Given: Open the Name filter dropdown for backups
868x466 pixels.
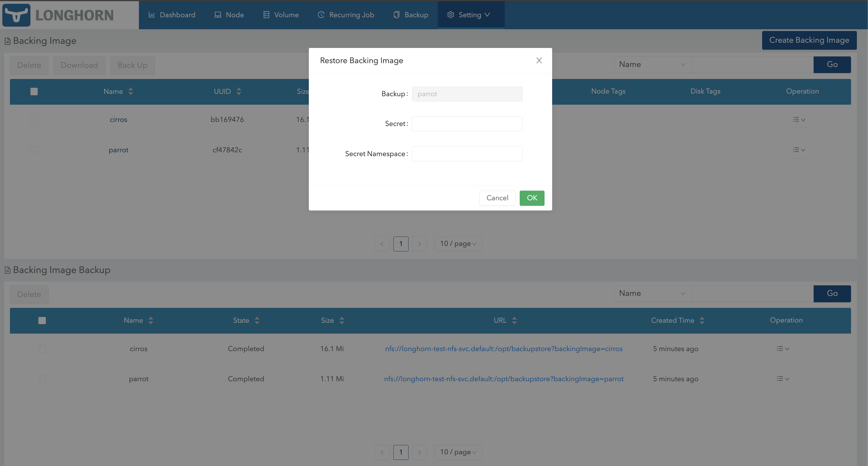Looking at the screenshot, I should point(652,294).
